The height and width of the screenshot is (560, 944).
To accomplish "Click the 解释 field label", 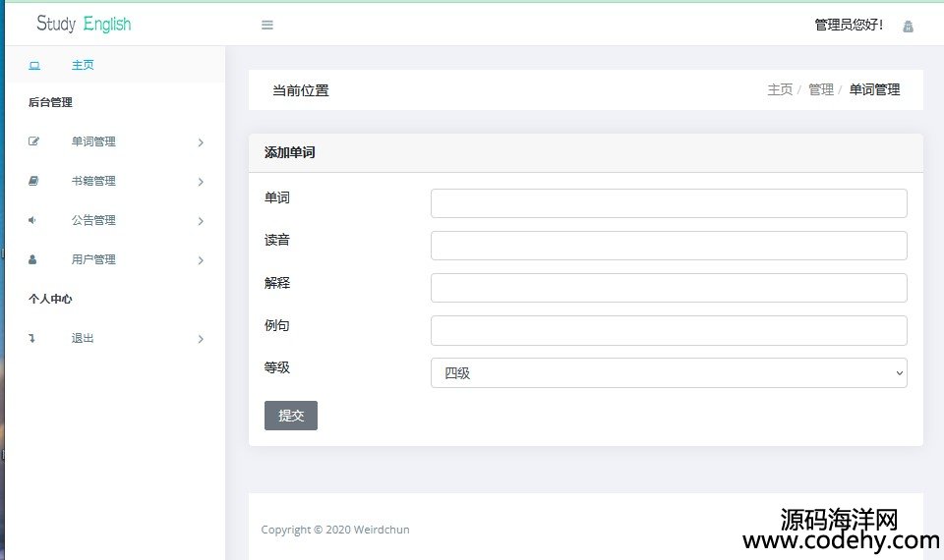I will click(x=277, y=283).
